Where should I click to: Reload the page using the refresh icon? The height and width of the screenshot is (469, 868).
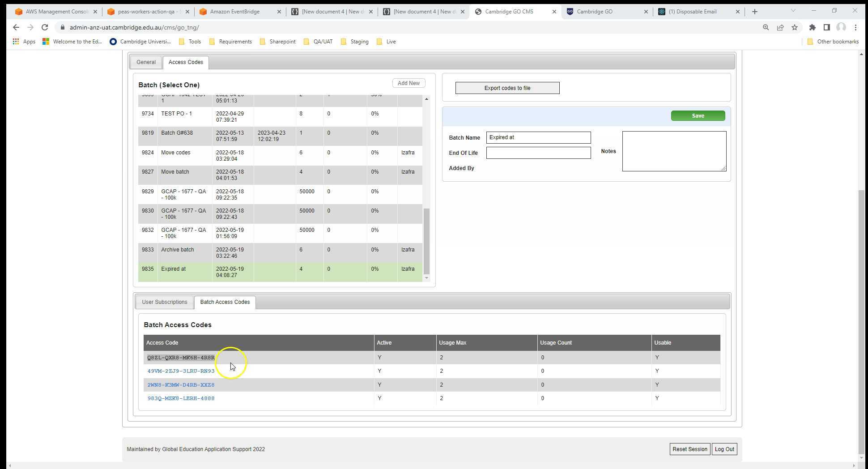click(45, 27)
